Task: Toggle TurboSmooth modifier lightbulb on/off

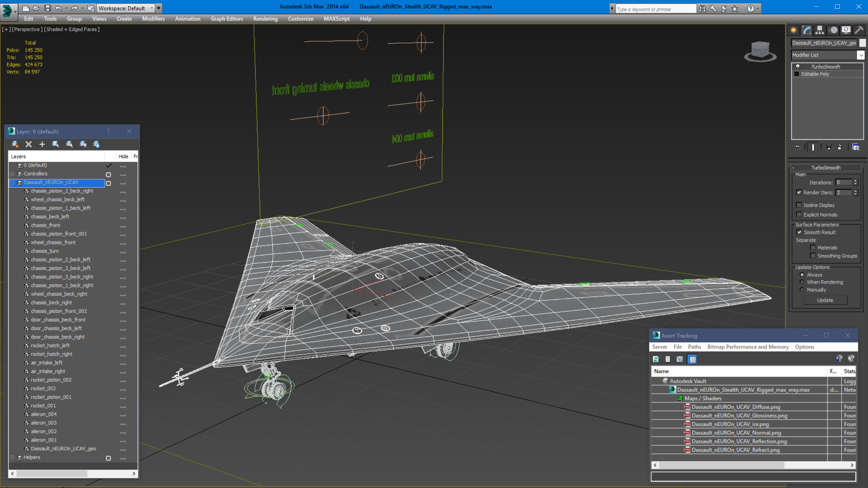Action: [797, 67]
